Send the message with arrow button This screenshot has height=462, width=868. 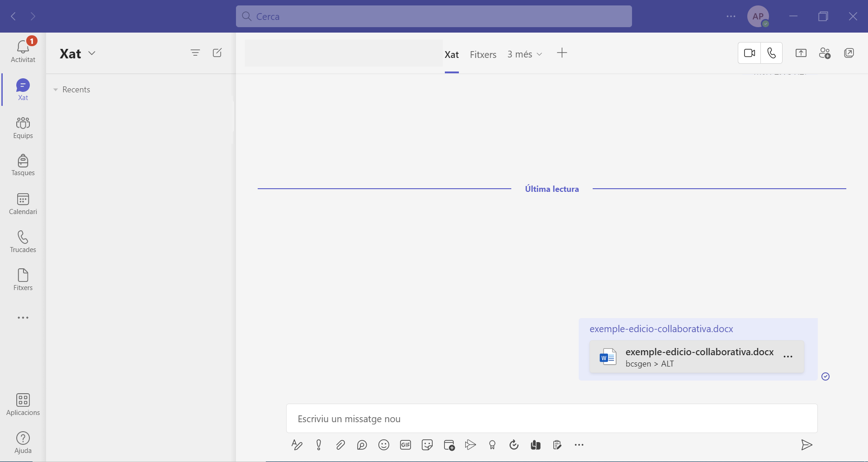coord(807,445)
